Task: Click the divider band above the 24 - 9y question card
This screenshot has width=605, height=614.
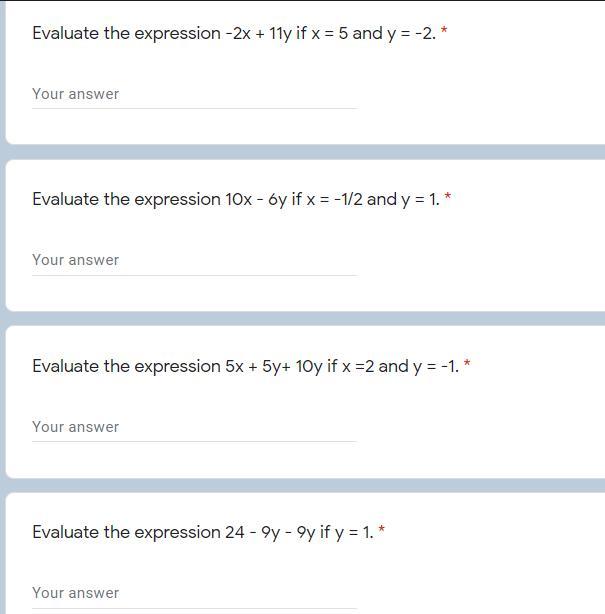Action: pos(305,485)
